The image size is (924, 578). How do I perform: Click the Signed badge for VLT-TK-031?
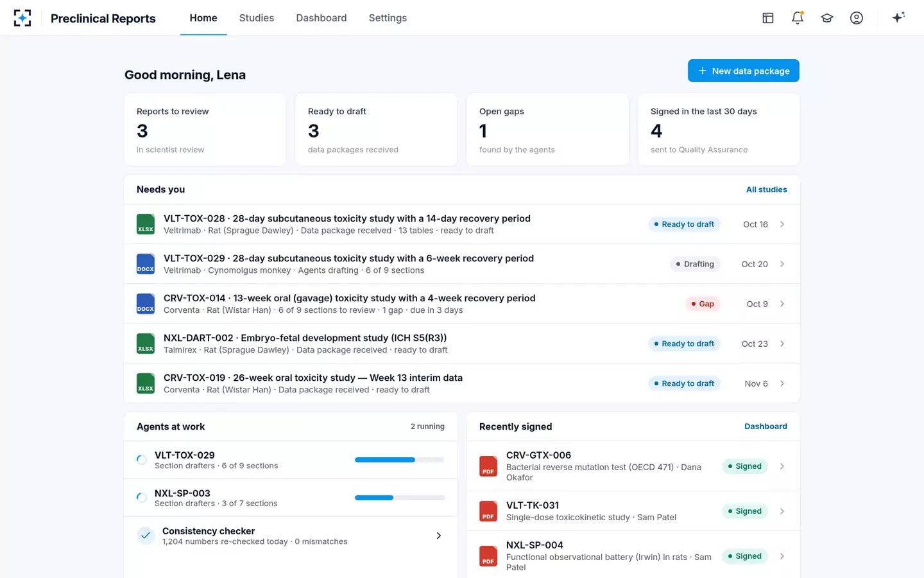coord(745,511)
